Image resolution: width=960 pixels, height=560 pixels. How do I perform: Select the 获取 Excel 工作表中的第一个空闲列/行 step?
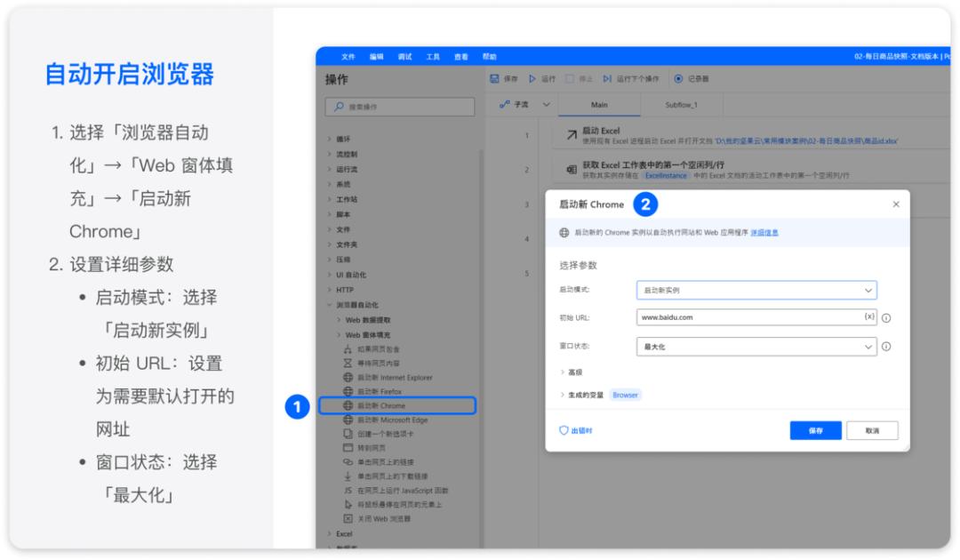(751, 170)
